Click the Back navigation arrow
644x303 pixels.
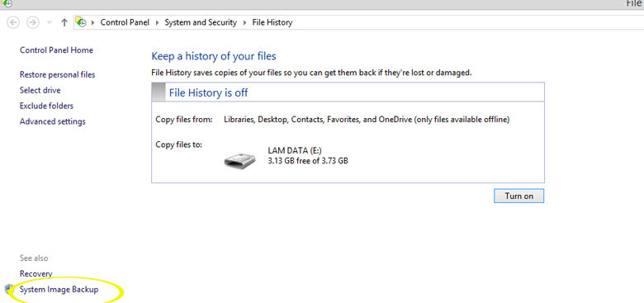pyautogui.click(x=13, y=22)
